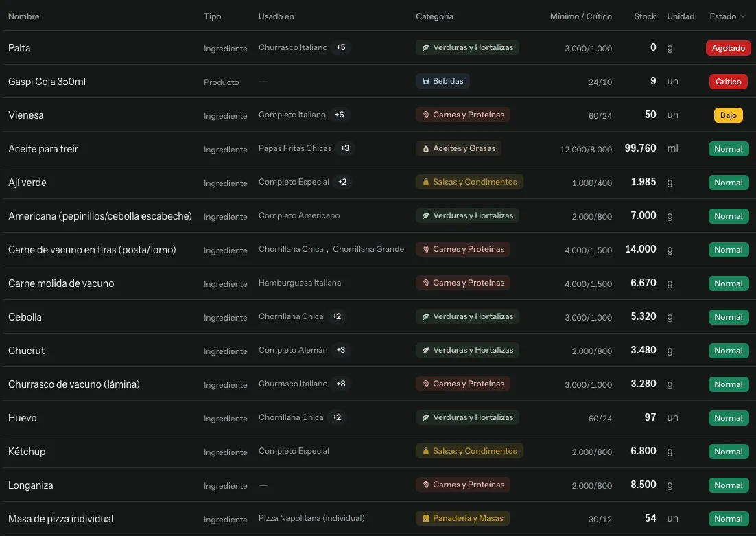This screenshot has height=536, width=756.
Task: Click the oil bottle icon beside Aceites y Grasas
Action: tap(426, 149)
